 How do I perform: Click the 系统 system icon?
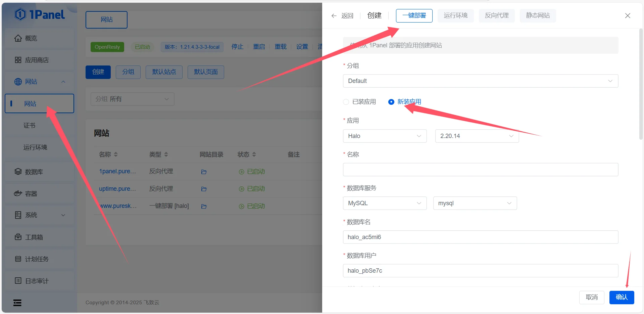[18, 215]
